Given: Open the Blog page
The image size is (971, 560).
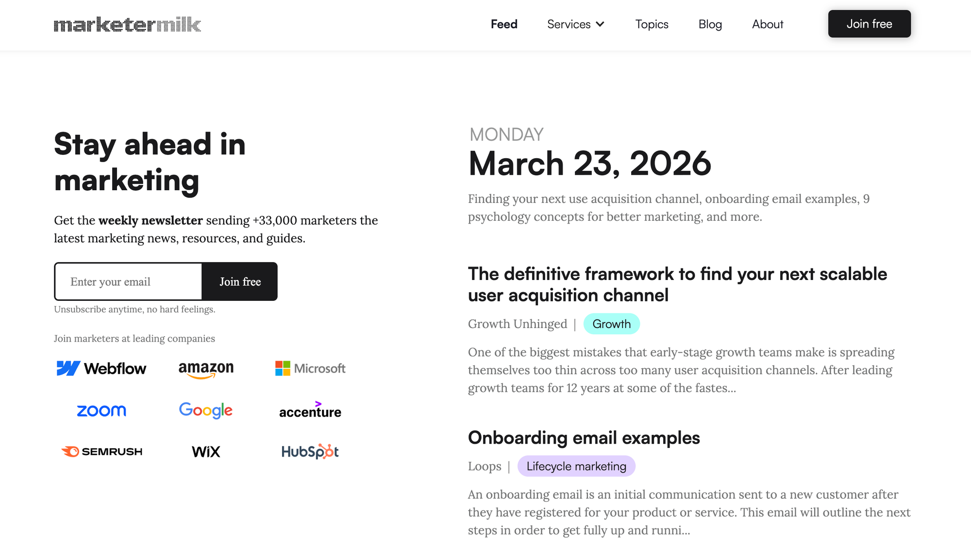Looking at the screenshot, I should coord(710,24).
